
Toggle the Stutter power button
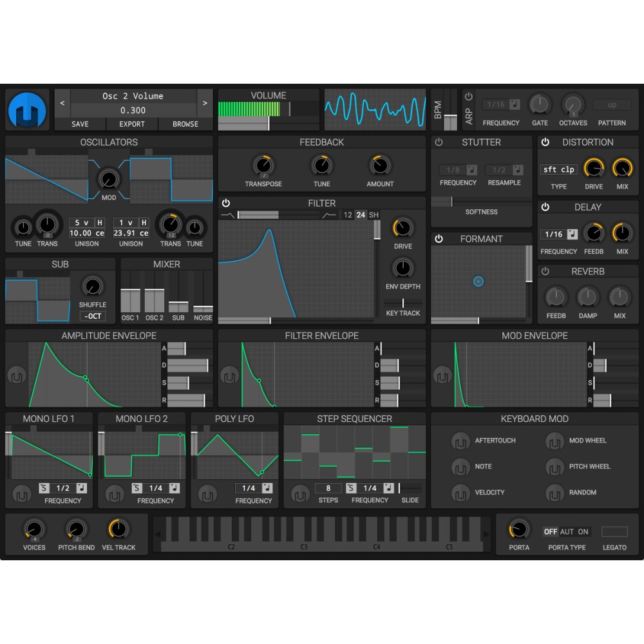439,142
